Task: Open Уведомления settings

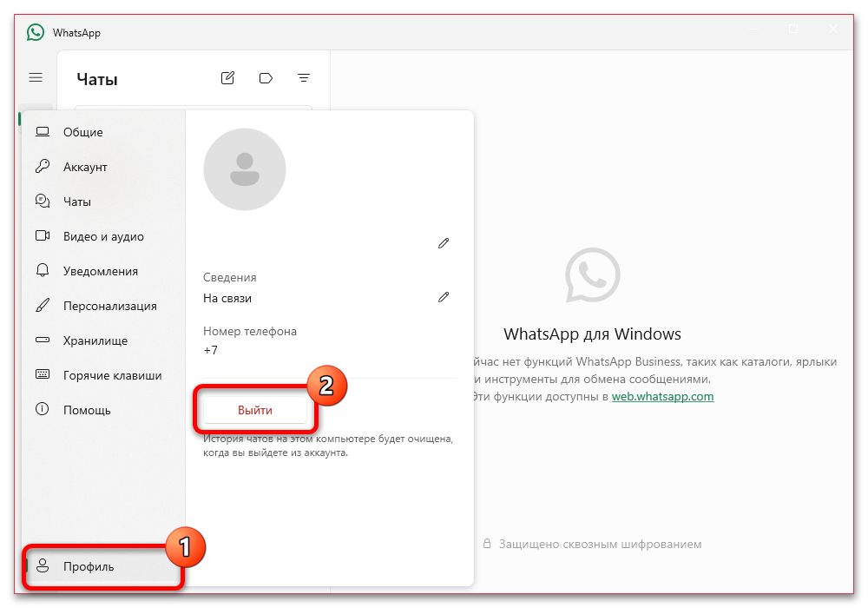Action: click(x=103, y=271)
